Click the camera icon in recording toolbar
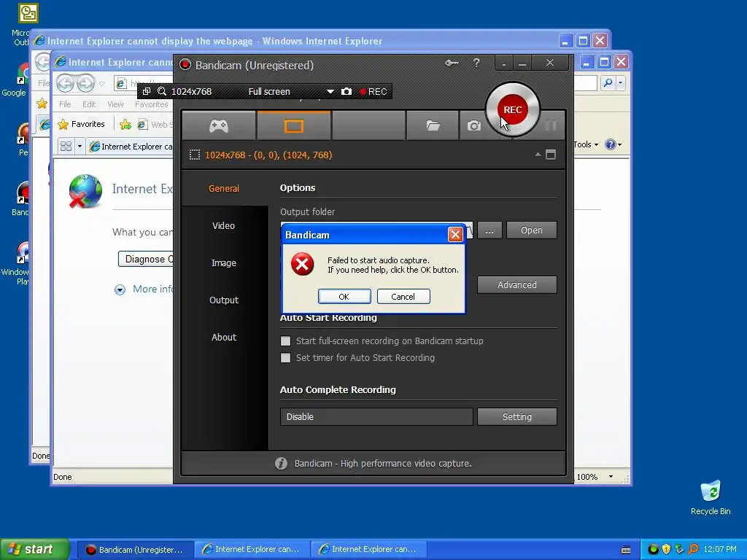The width and height of the screenshot is (747, 560). (347, 91)
